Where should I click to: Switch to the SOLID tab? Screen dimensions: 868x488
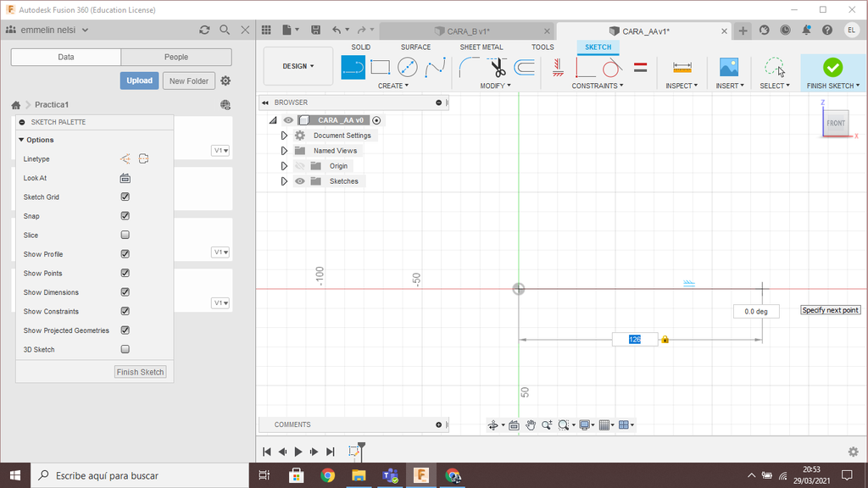360,47
